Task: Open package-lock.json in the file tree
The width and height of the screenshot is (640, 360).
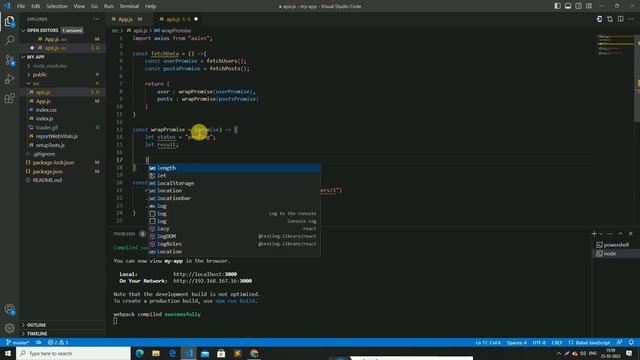Action: pyautogui.click(x=53, y=162)
